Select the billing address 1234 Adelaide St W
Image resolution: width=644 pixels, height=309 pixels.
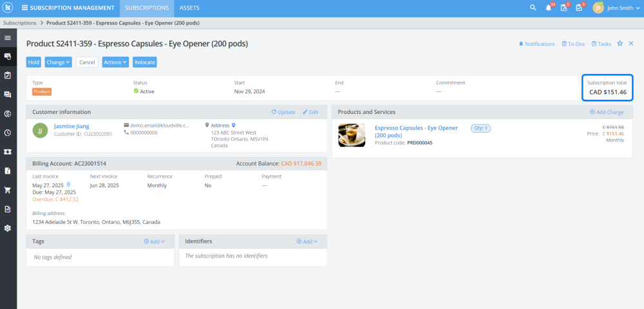tap(97, 222)
